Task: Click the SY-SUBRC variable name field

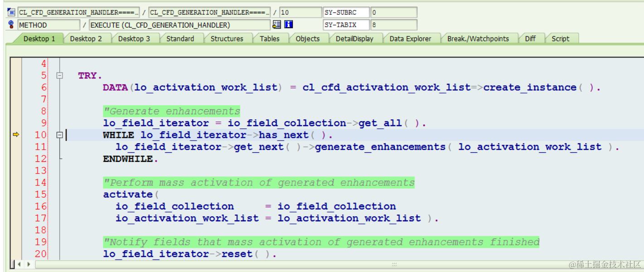Action: coord(346,12)
